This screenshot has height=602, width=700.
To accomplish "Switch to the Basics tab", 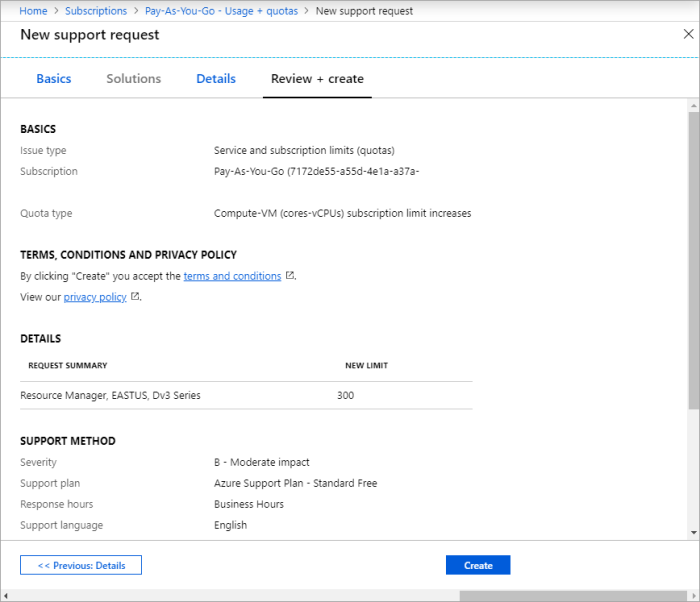I will [54, 79].
